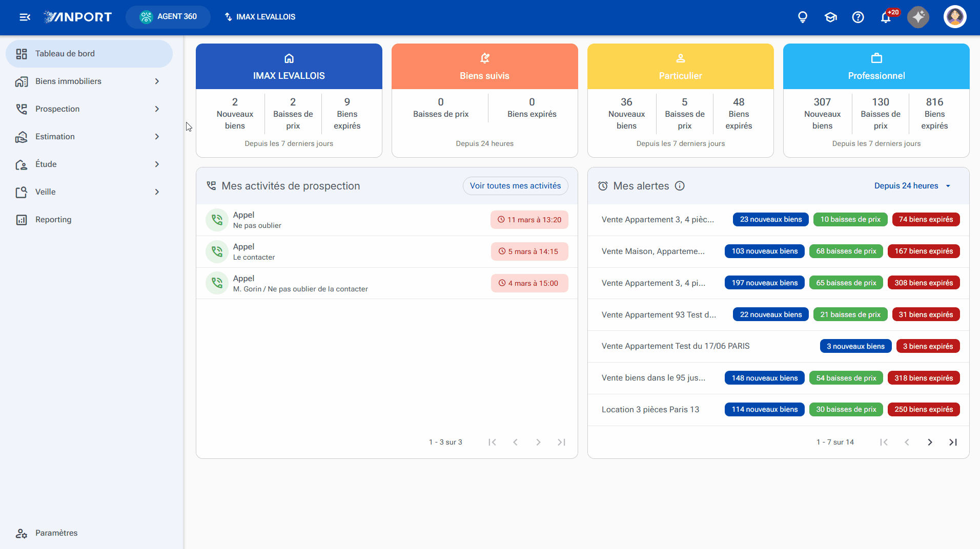This screenshot has height=549, width=980.
Task: Click the 23 nouveaux biens badge
Action: tap(770, 219)
